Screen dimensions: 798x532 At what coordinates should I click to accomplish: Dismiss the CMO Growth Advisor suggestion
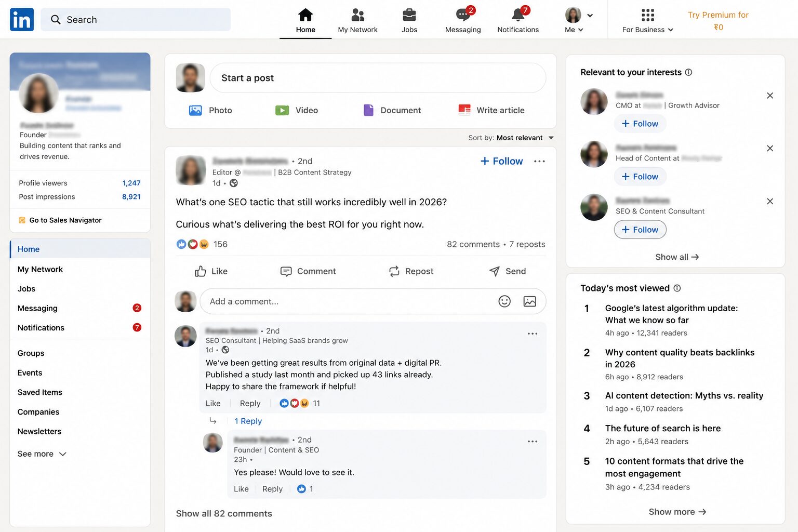770,96
